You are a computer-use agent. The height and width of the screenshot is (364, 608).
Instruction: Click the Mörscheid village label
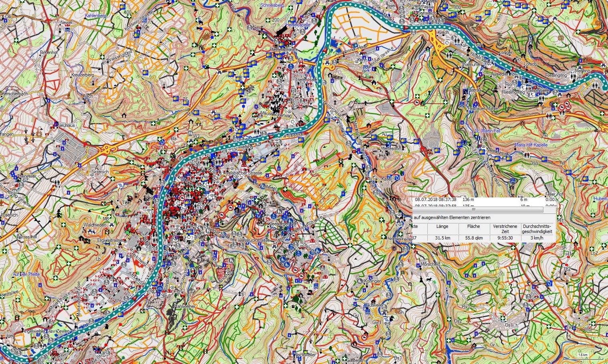pyautogui.click(x=430, y=264)
